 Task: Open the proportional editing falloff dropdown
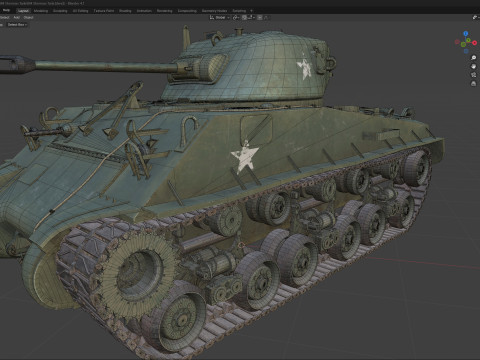(266, 17)
